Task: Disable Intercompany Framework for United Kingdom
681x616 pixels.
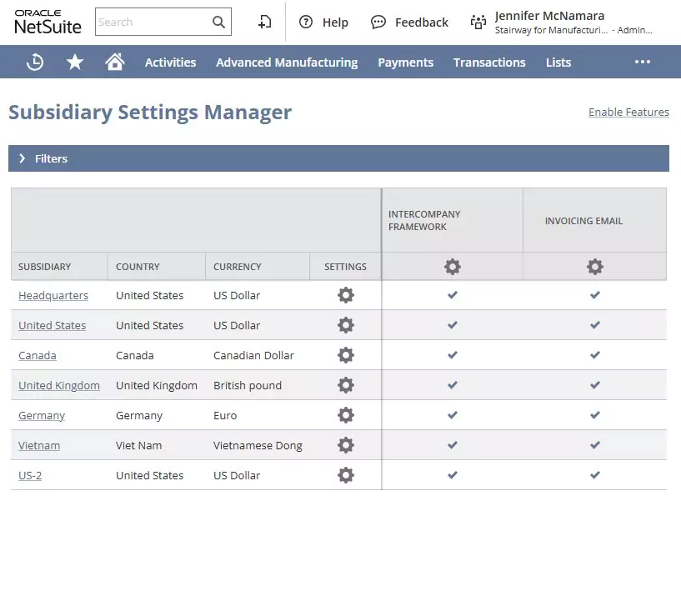Action: tap(452, 385)
